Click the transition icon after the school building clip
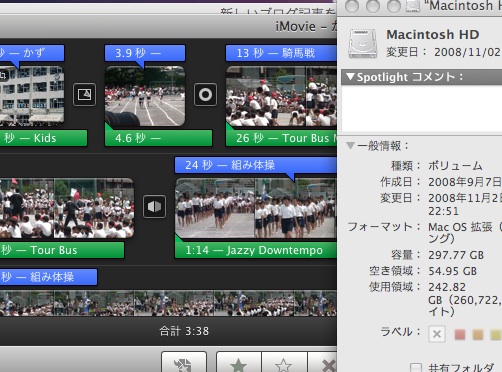Screen dimensions: 502x372 point(84,95)
